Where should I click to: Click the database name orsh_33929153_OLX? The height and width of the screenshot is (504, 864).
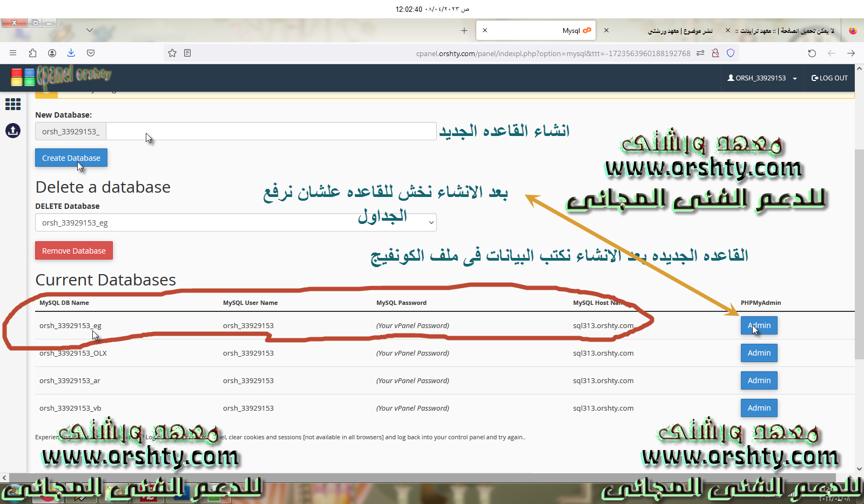[73, 353]
